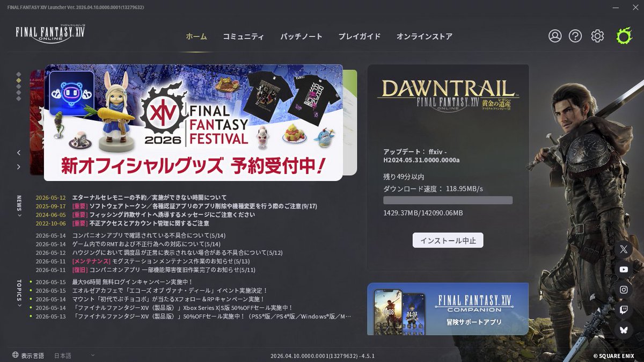The width and height of the screenshot is (644, 362).
Task: Open the Bluesky butterfly icon
Action: [x=623, y=330]
